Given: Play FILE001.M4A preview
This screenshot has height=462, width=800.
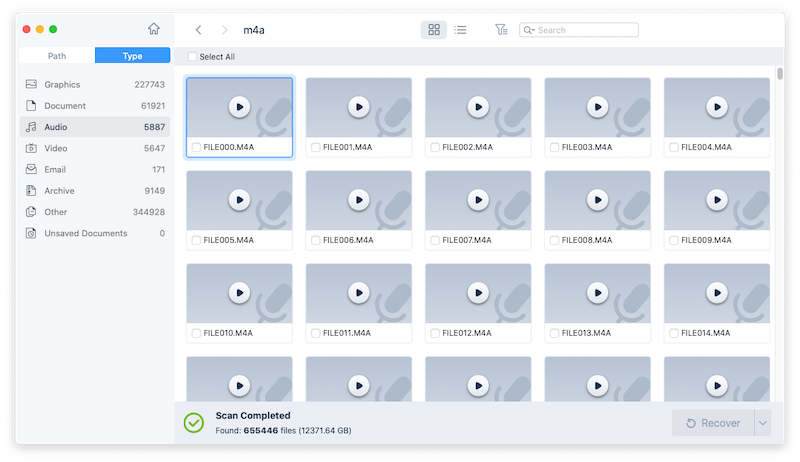Looking at the screenshot, I should (359, 107).
